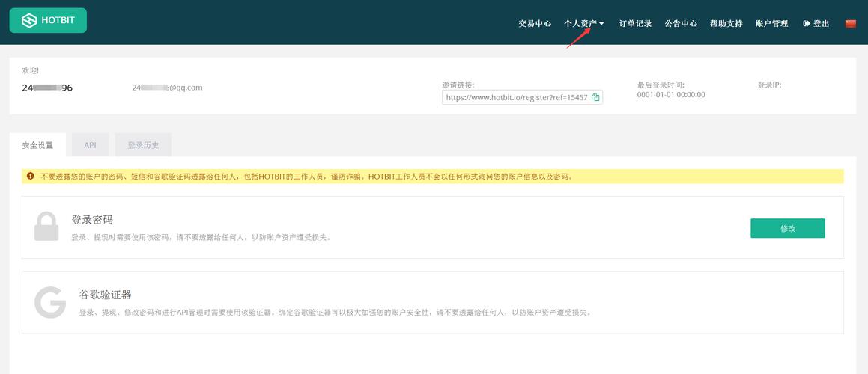Viewport: 868px width, 374px height.
Task: Click the Google G icon
Action: pyautogui.click(x=50, y=302)
